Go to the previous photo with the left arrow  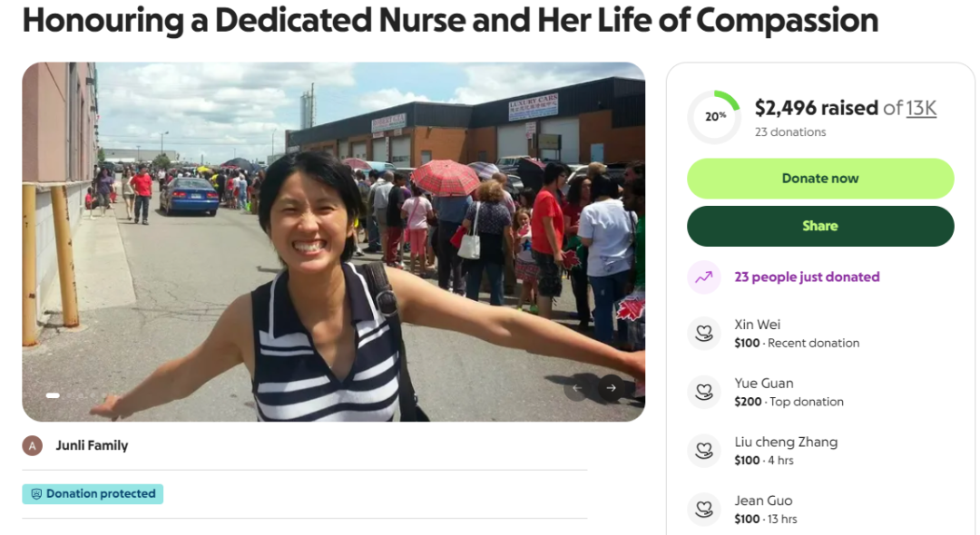(577, 388)
